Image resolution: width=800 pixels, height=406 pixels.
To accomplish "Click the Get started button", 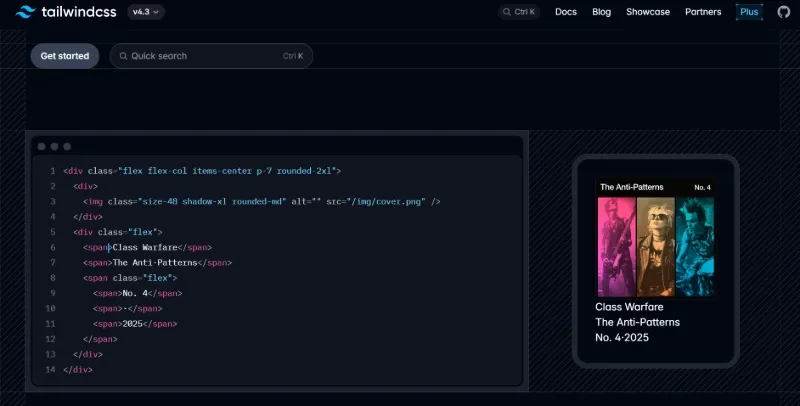I will coord(65,56).
